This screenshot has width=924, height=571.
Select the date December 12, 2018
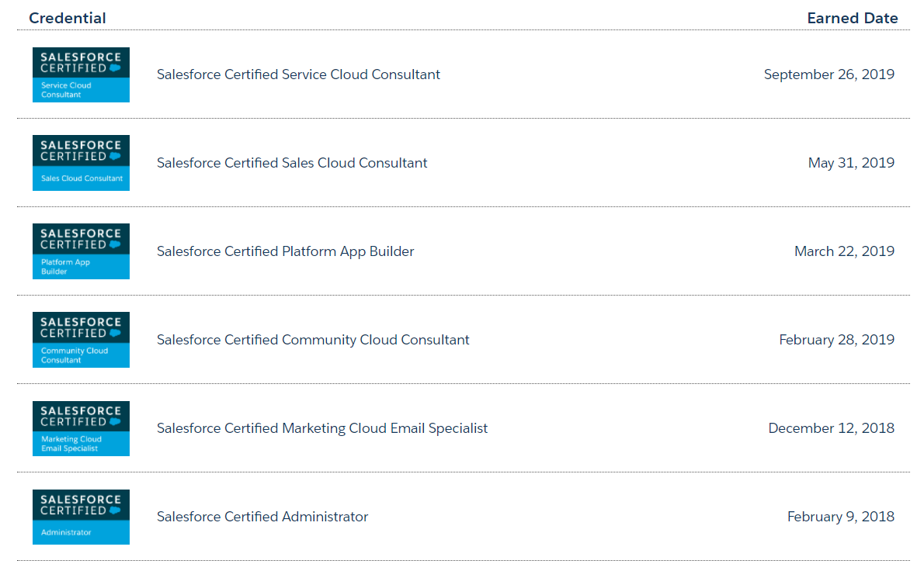point(831,428)
